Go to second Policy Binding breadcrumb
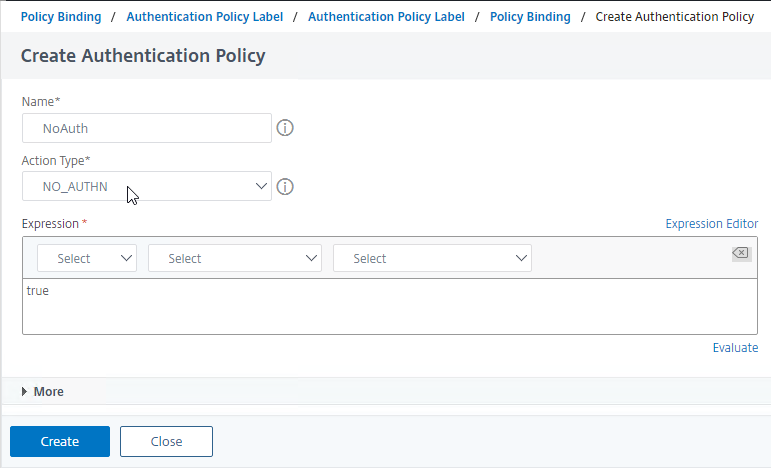771x468 pixels. (x=530, y=17)
